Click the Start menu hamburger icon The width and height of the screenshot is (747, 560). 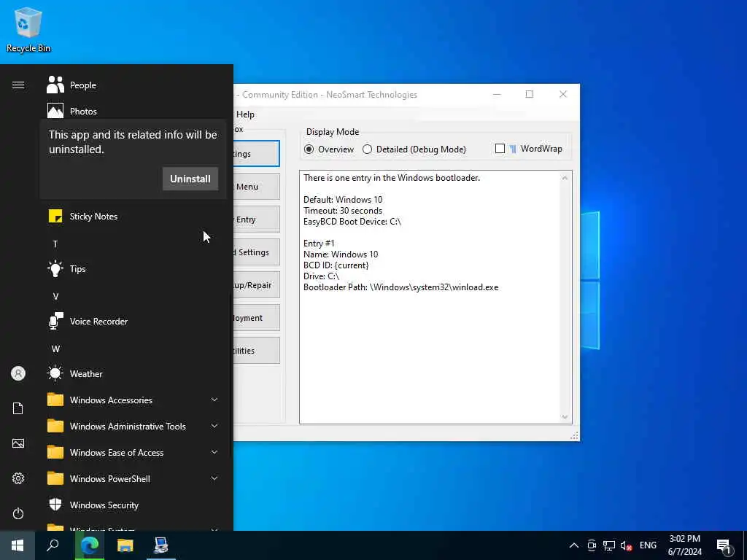(18, 85)
